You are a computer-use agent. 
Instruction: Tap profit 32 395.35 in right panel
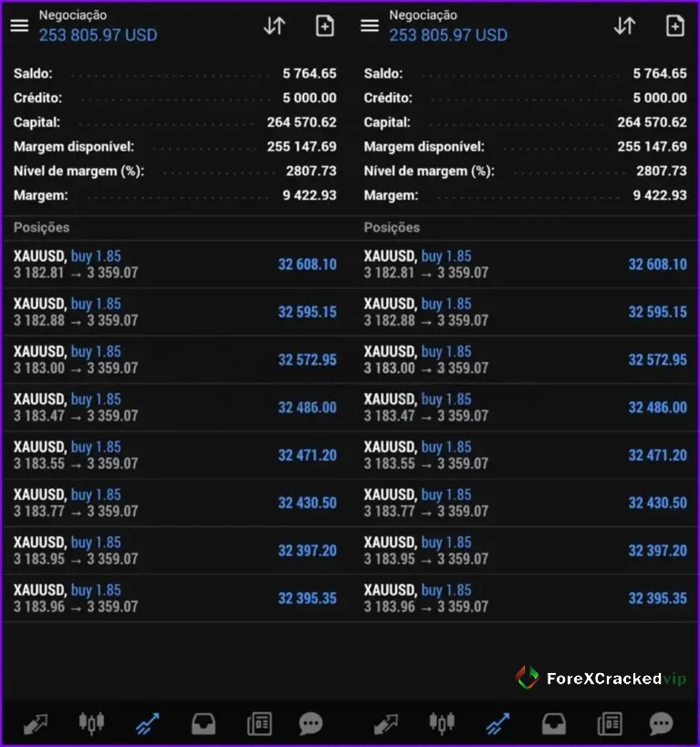(x=657, y=598)
